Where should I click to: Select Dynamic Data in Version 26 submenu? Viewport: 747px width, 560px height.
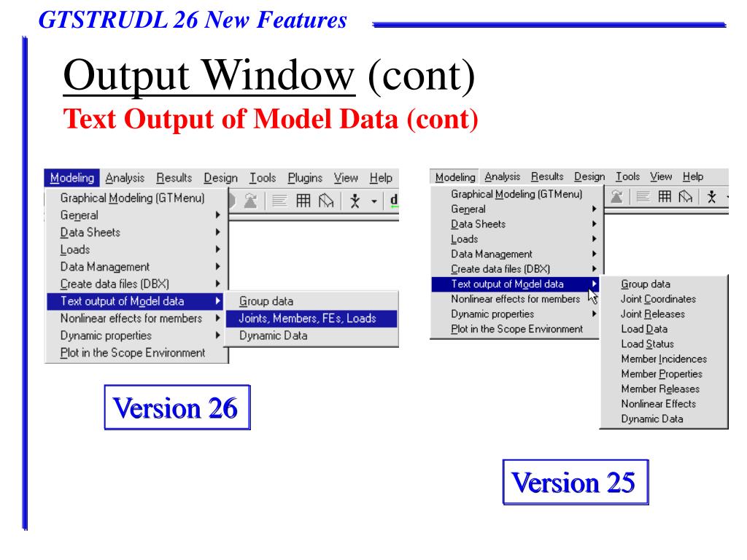311,335
